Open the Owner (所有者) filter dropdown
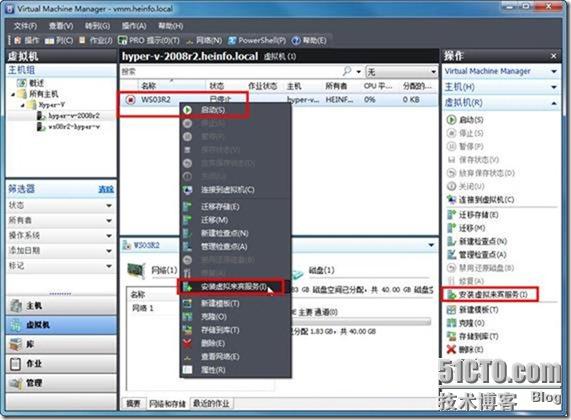 pos(109,220)
